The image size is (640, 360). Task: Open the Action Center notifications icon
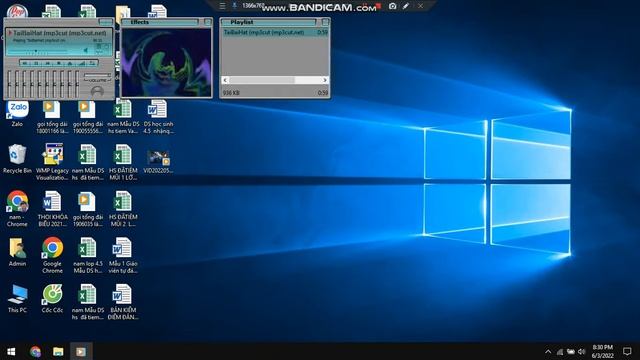(627, 351)
